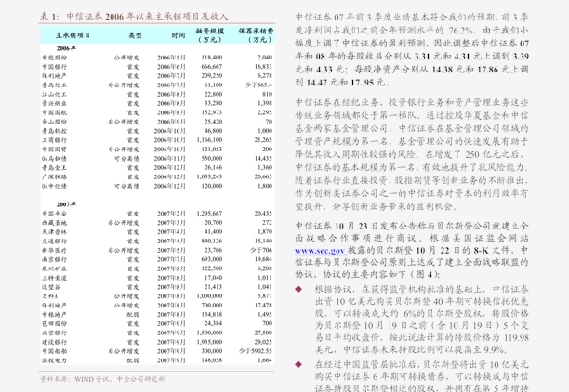This screenshot has height=392, width=569.
Task: Click the 建设银行 table entry
Action: coord(53,341)
